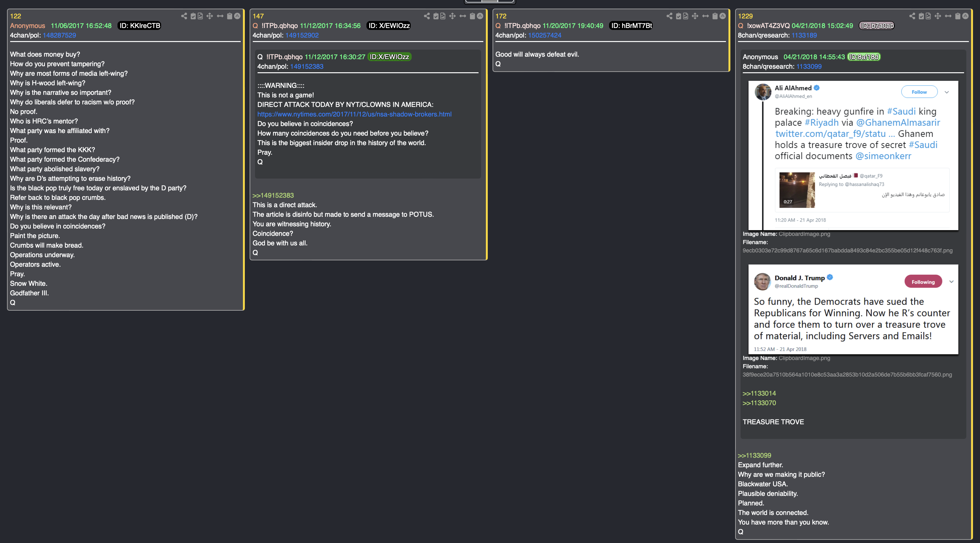Click the plain clipboard icon on post 1229

958,16
